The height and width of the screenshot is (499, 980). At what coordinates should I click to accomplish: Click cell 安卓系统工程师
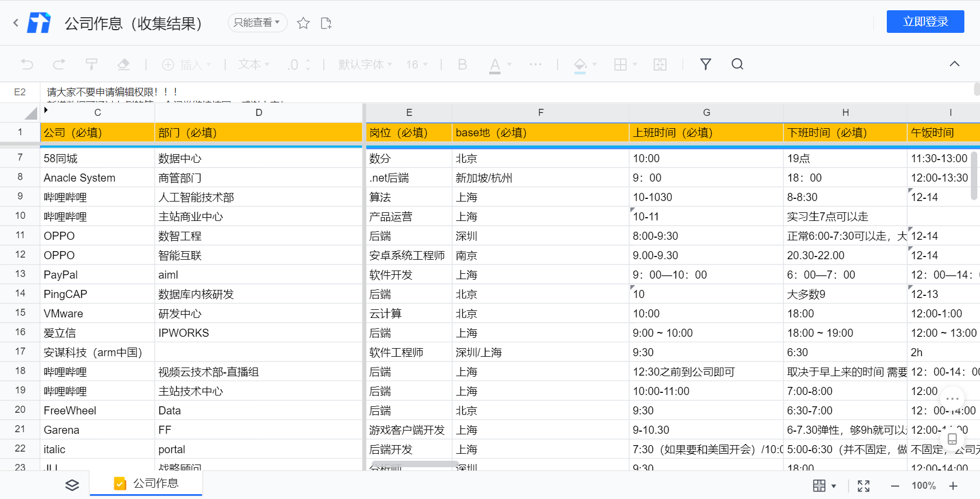[409, 255]
